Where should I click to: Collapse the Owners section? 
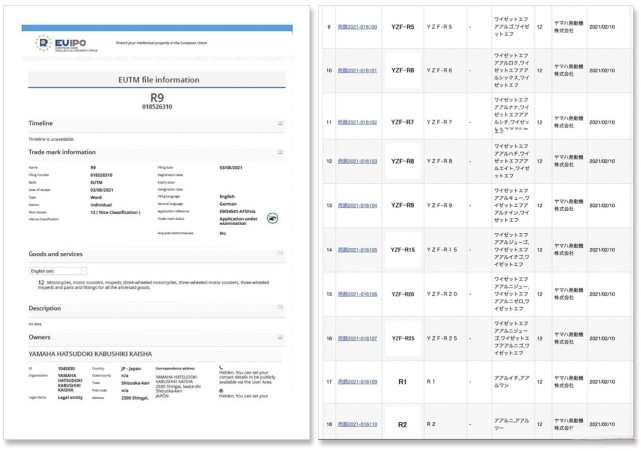[280, 337]
